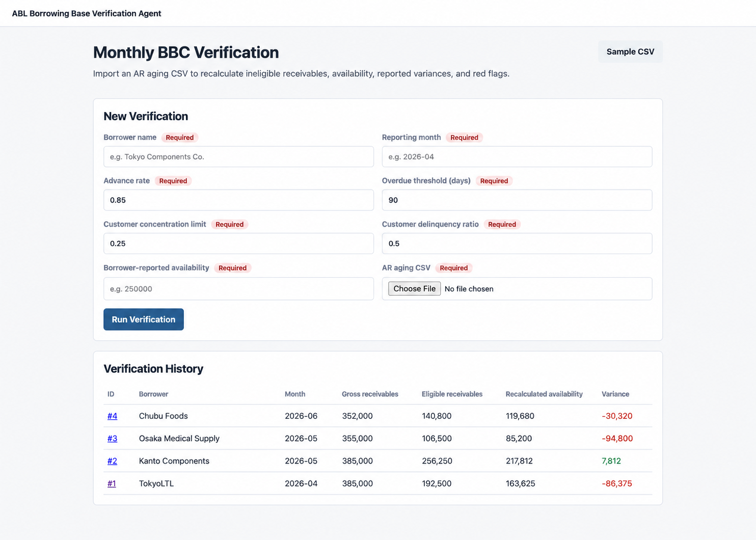Viewport: 756px width, 540px height.
Task: Click eligible receivables value 140,800
Action: point(437,416)
